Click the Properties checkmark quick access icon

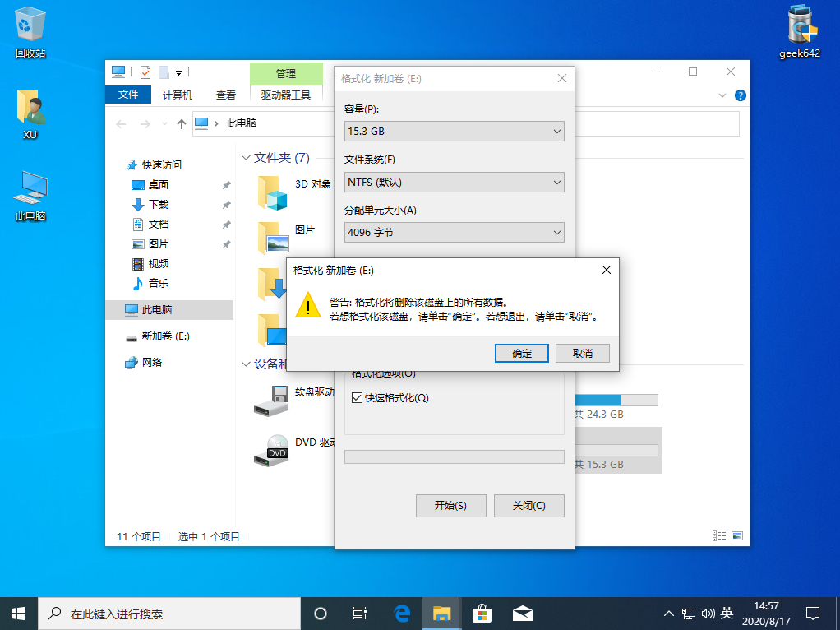click(x=145, y=72)
